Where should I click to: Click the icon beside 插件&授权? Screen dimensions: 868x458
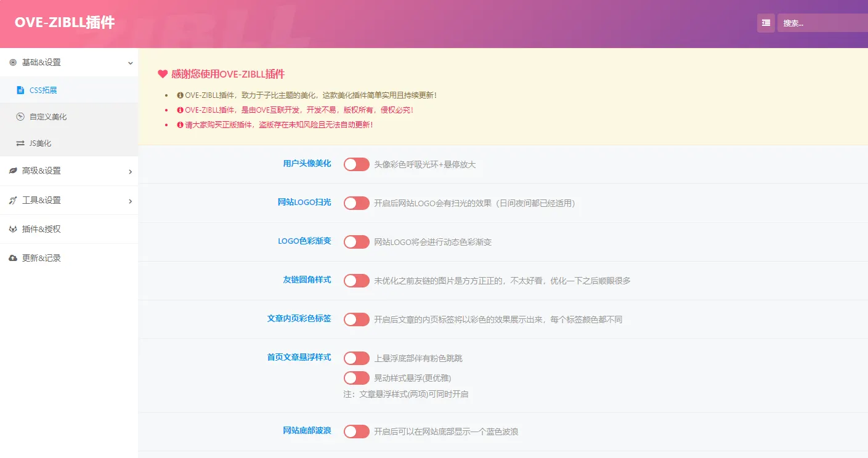13,230
